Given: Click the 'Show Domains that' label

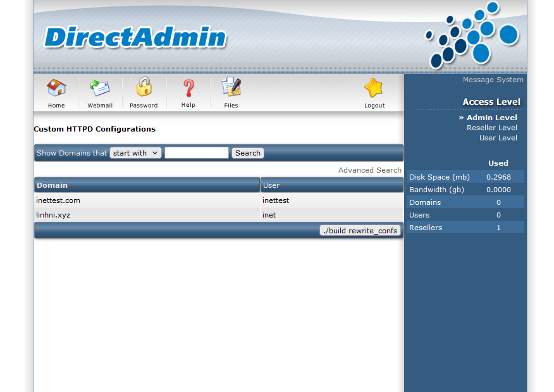Looking at the screenshot, I should 71,153.
